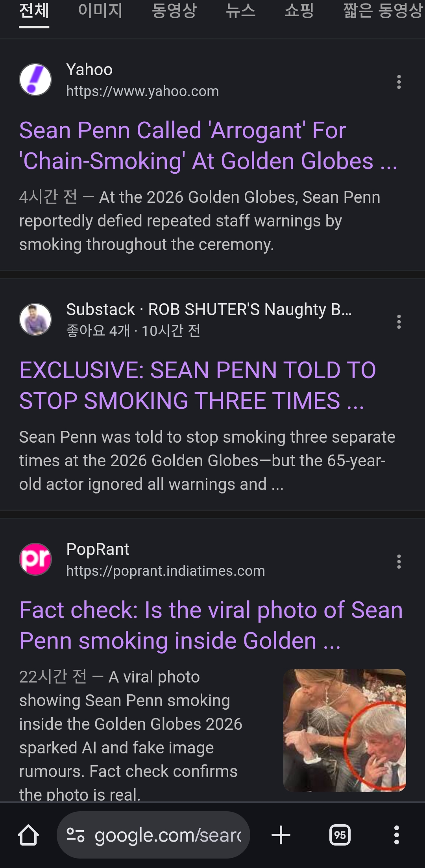Open the tab switcher showing 95 tabs
The image size is (425, 868).
tap(340, 835)
